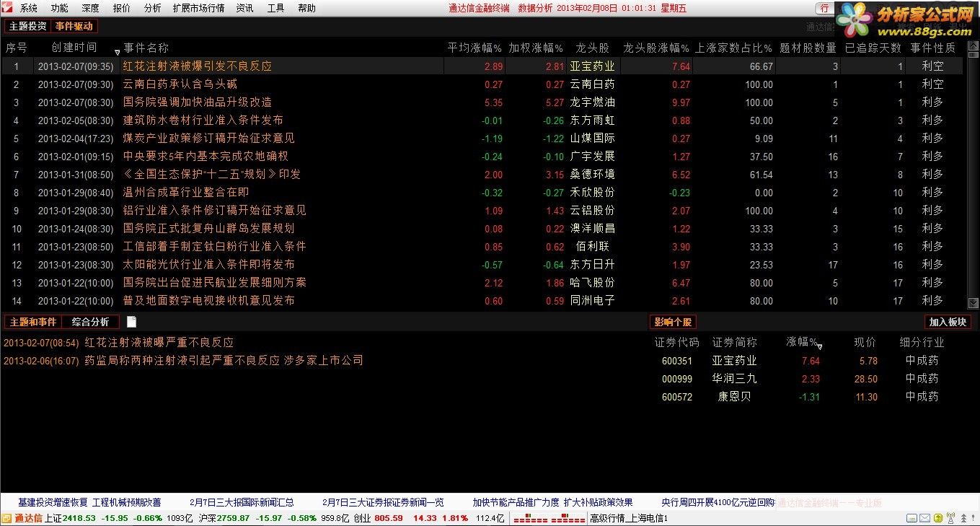Open 2013-02-07 news 红花注射液被曝严重不良反应
Image resolution: width=980 pixels, height=526 pixels.
(159, 342)
